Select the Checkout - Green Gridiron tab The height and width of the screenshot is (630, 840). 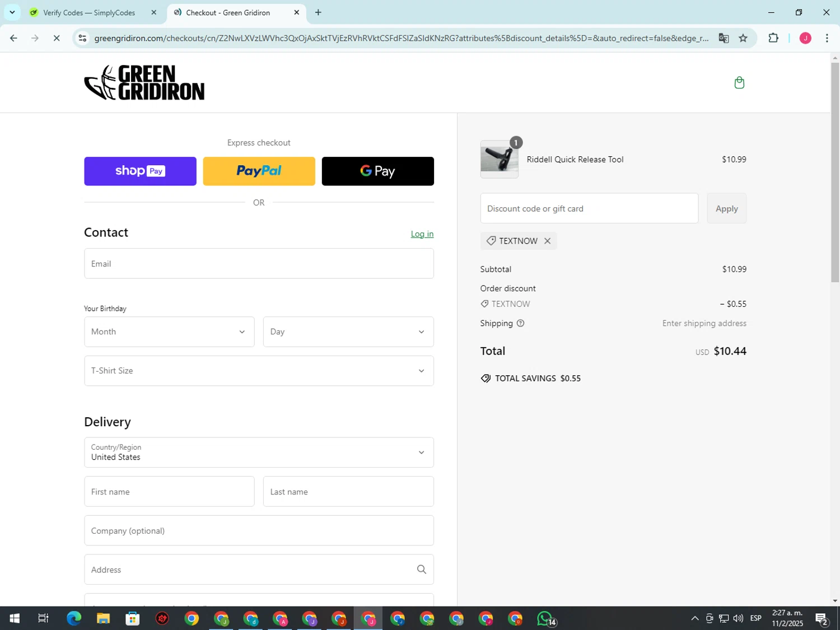228,12
